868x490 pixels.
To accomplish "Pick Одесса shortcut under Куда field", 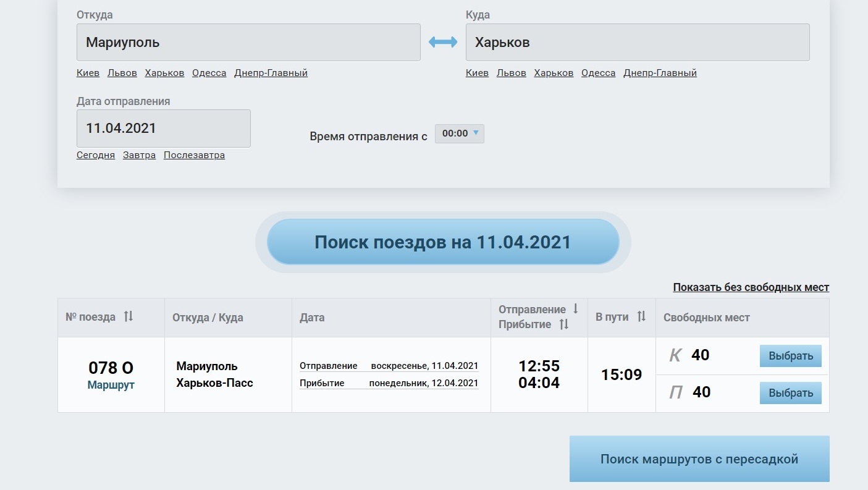I will coord(598,73).
